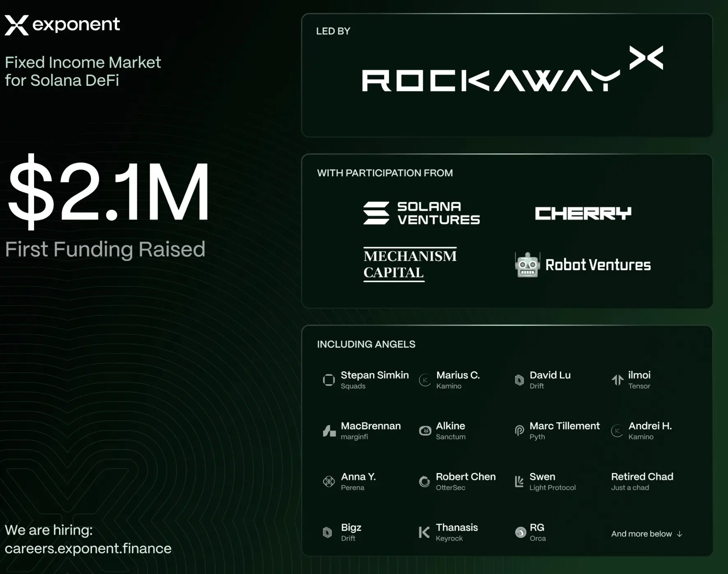Screen dimensions: 728x574
Task: Select the Sanctum icon beside Alkine
Action: 424,430
